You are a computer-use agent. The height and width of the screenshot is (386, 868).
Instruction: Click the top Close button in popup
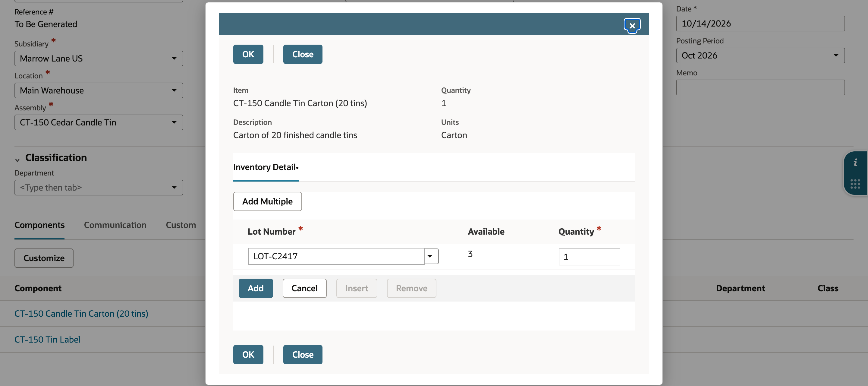click(303, 54)
